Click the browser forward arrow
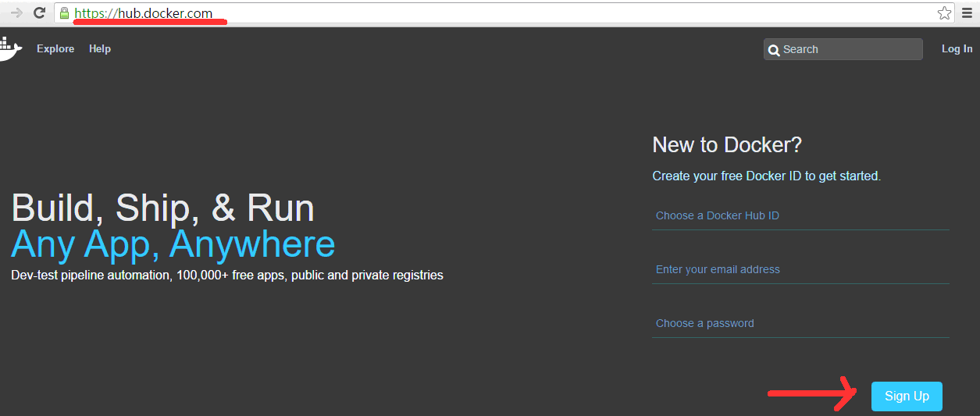Viewport: 980px width, 416px height. pyautogui.click(x=16, y=12)
